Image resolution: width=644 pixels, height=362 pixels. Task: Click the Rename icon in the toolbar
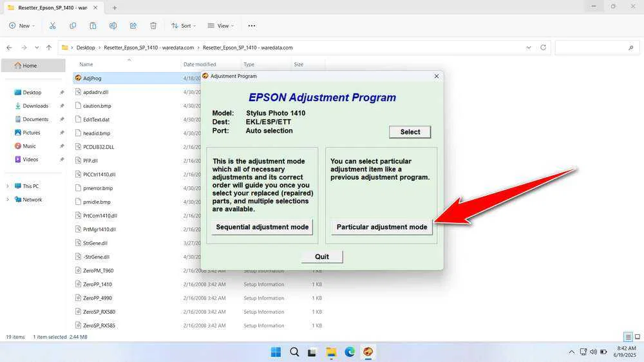[x=113, y=26]
